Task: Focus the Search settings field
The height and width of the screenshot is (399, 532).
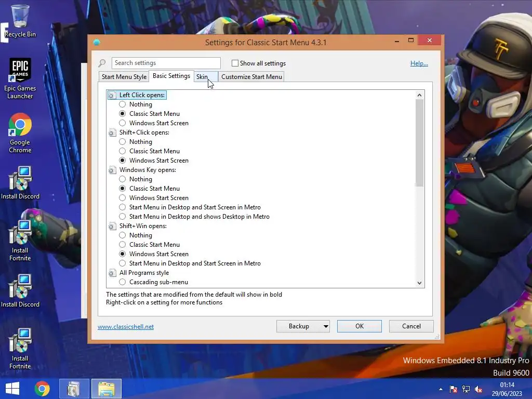Action: [x=166, y=63]
